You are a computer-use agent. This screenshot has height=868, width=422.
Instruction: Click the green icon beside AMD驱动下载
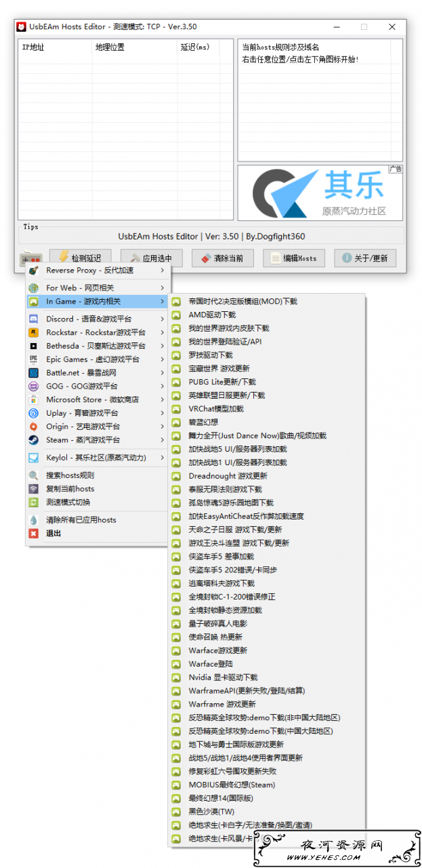[176, 315]
